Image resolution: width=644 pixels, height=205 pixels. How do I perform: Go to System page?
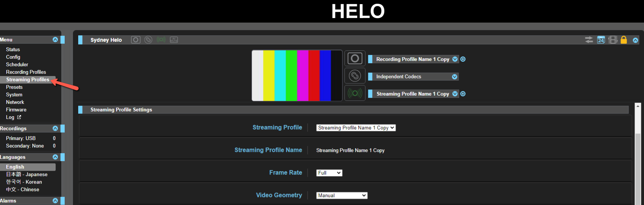point(14,94)
